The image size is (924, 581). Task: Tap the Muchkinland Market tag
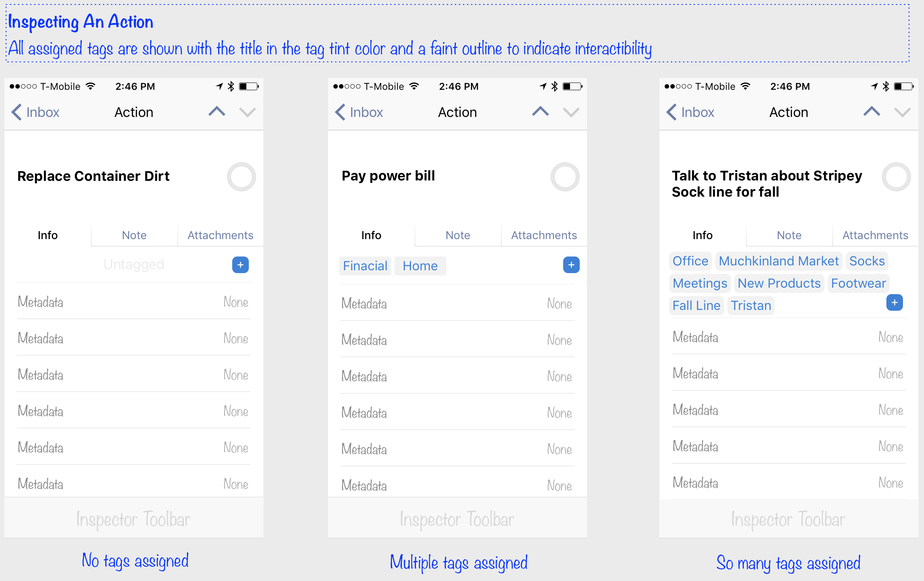[x=779, y=261]
